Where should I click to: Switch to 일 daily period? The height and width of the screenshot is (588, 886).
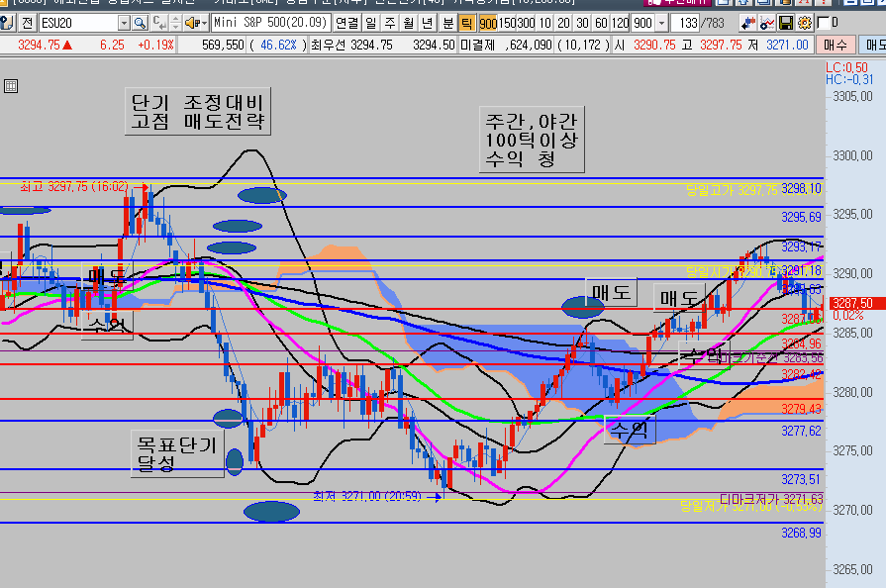370,23
